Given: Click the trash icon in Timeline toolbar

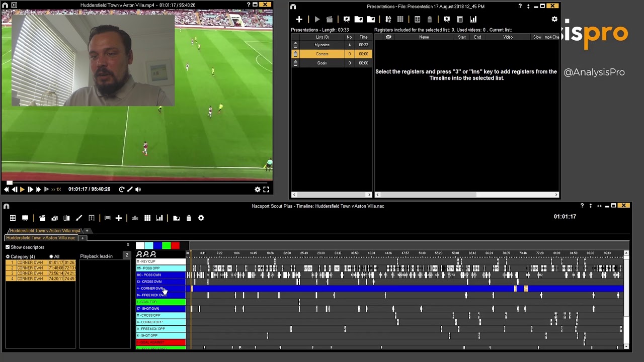Looking at the screenshot, I should pos(189,218).
